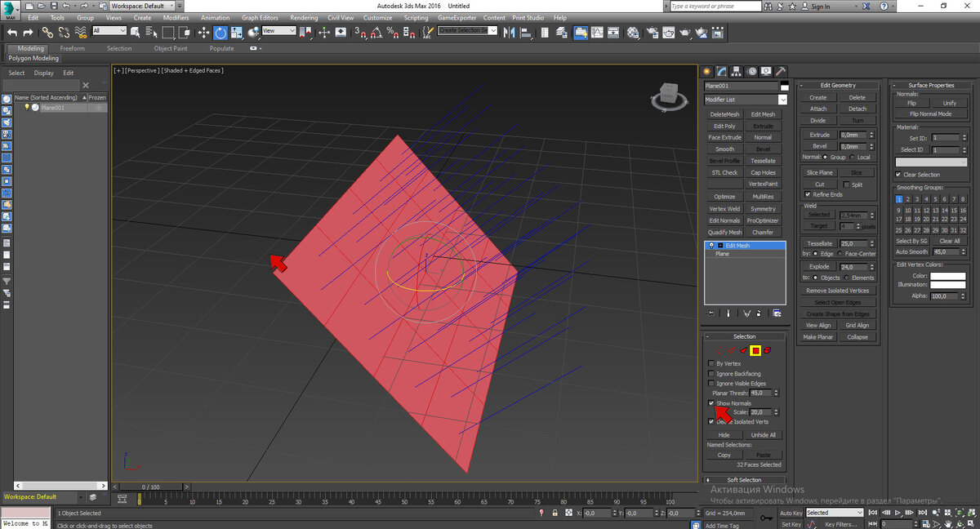Activate the Select and Rotate tool
This screenshot has width=980, height=529.
coord(220,32)
